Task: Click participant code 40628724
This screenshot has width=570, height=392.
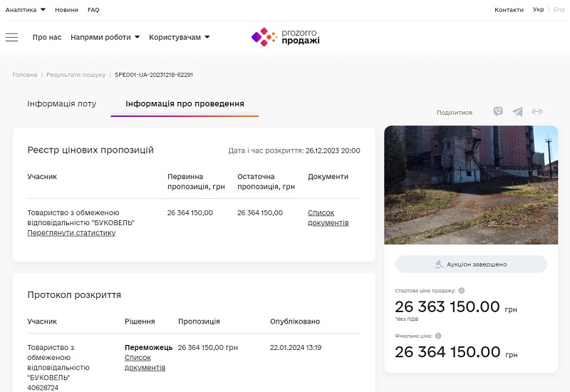Action: 43,388
